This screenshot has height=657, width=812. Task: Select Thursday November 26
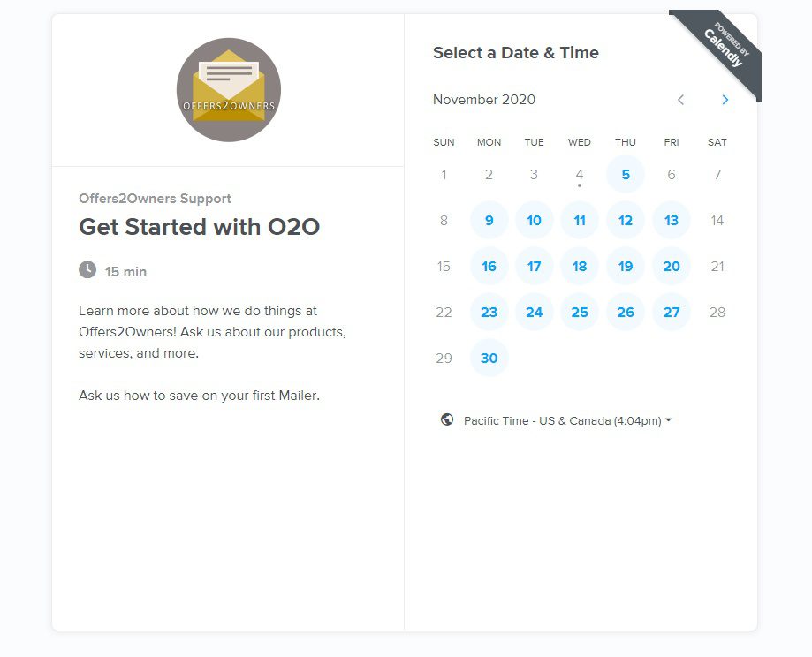(626, 313)
